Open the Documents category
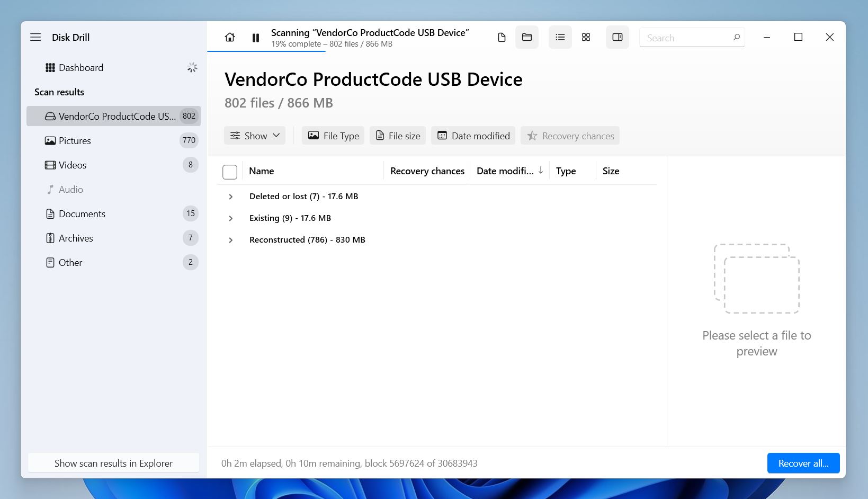Screen dimensions: 868x499 click(x=113, y=213)
